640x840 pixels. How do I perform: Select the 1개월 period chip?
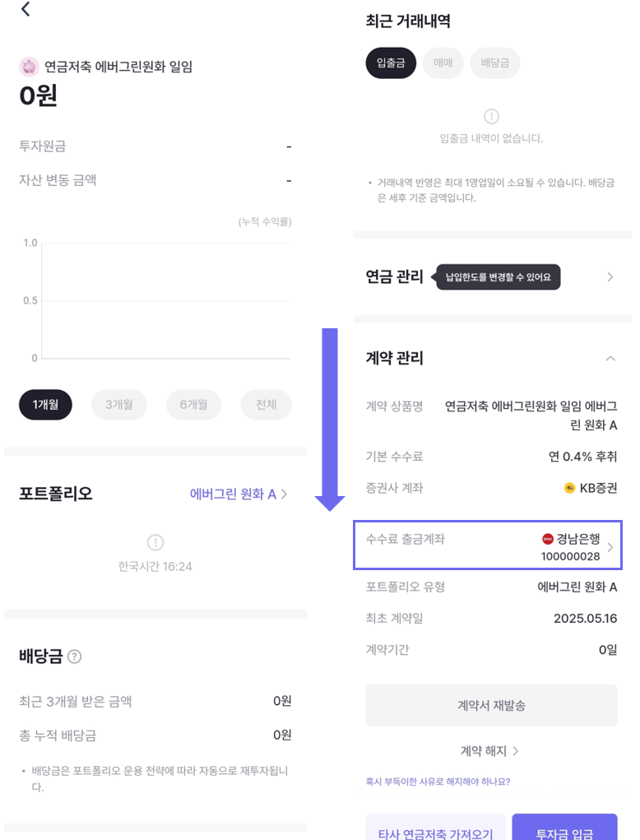coord(45,405)
